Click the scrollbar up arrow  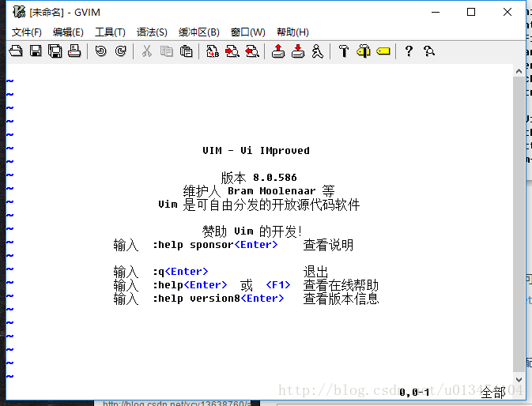click(519, 71)
